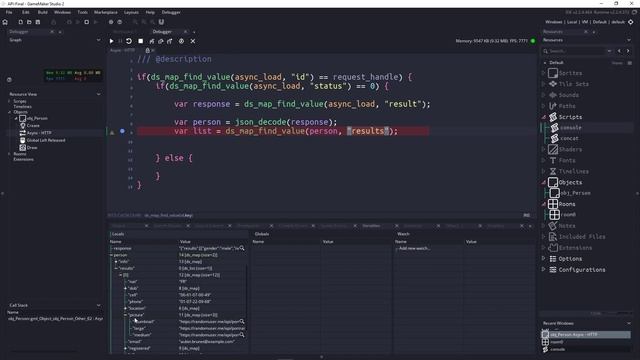This screenshot has width=640, height=360.
Task: Expand the "location" entry in Locals
Action: (125, 309)
